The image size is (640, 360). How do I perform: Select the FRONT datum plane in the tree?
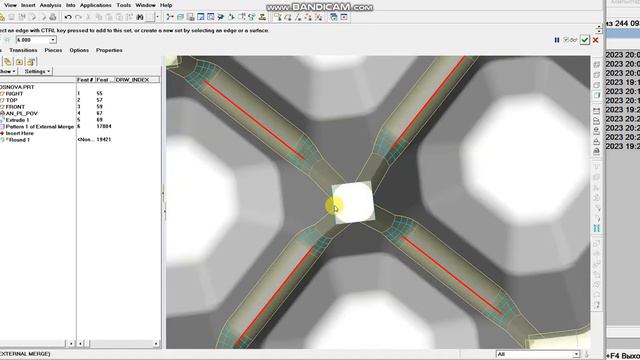[x=15, y=107]
